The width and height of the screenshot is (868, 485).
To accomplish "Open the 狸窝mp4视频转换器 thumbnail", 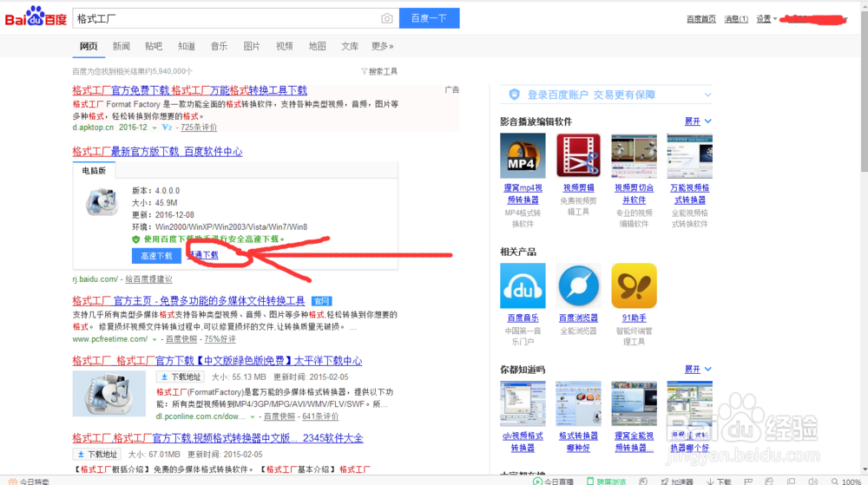I will [x=523, y=156].
